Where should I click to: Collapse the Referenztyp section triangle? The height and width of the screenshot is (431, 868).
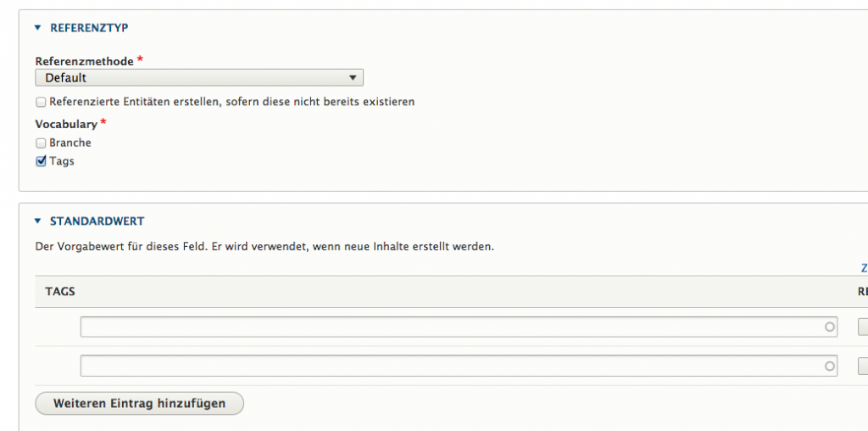(x=37, y=28)
